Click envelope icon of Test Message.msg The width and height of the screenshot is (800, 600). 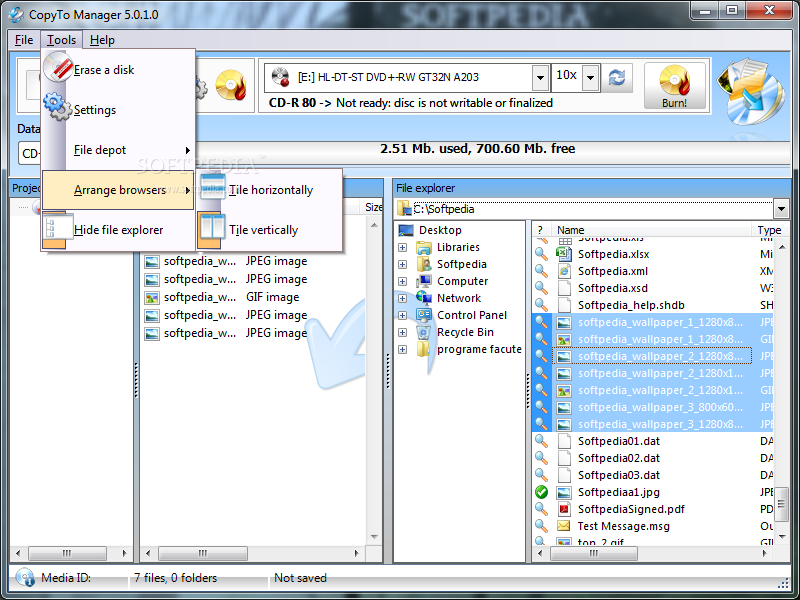pos(564,526)
